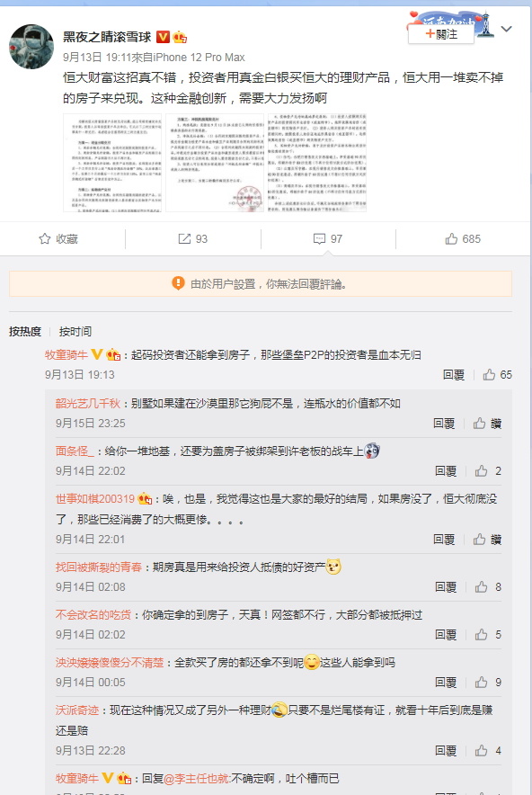Sort comments by 按时间
Viewport: 532px width, 795px height.
click(75, 332)
